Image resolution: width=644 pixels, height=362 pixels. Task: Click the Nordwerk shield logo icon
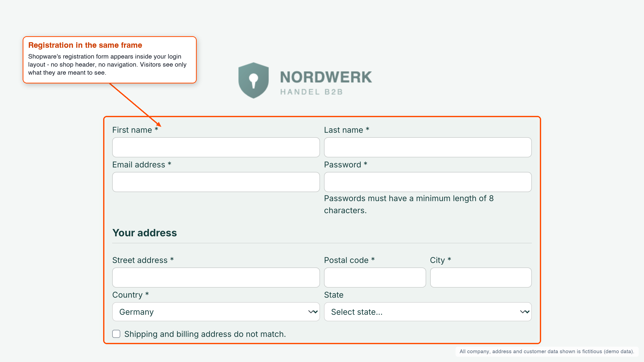[254, 80]
